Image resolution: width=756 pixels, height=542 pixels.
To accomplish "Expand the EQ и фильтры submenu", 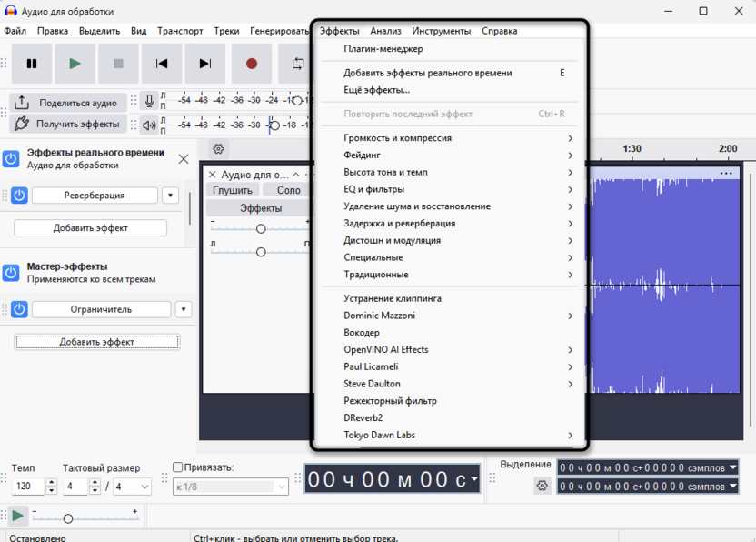I will pyautogui.click(x=450, y=189).
